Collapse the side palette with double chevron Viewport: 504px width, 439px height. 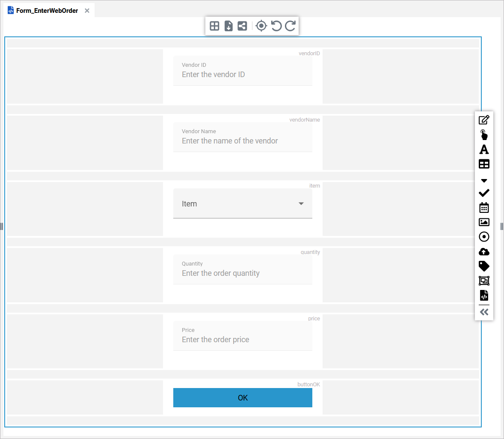(484, 312)
